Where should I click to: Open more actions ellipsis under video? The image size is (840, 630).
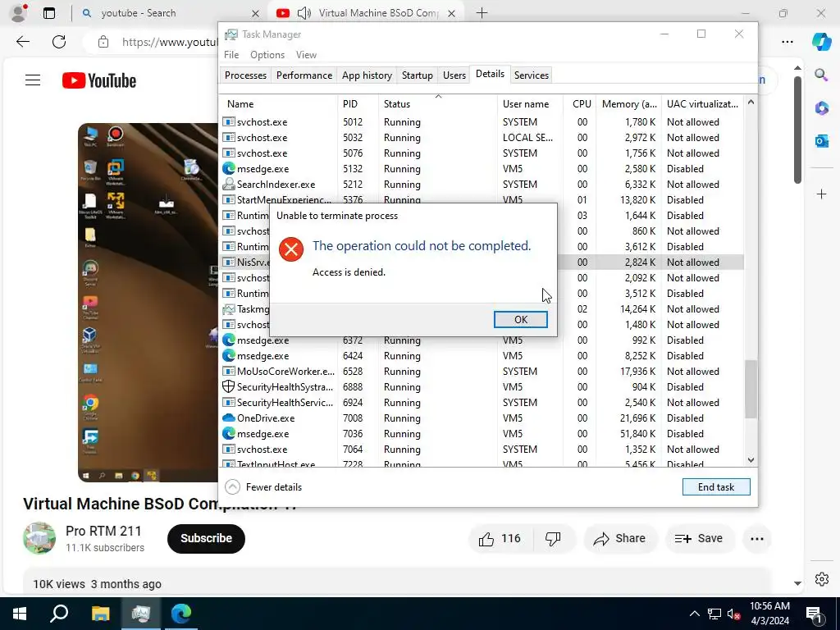(757, 538)
